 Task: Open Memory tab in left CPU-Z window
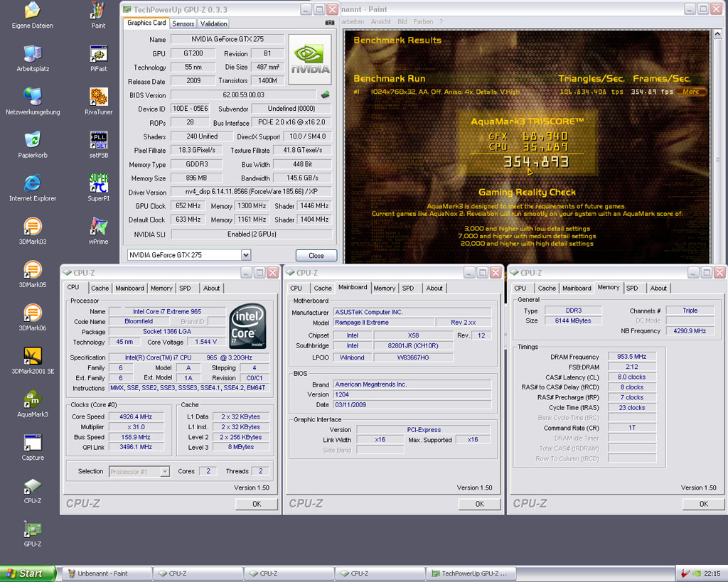tap(161, 289)
